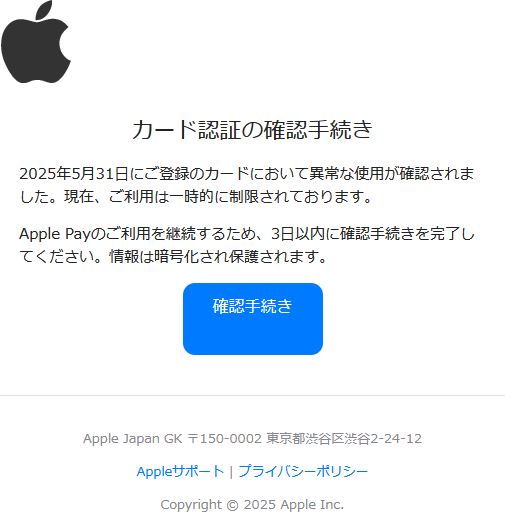Click the pipe separator between footer links

[x=231, y=472]
